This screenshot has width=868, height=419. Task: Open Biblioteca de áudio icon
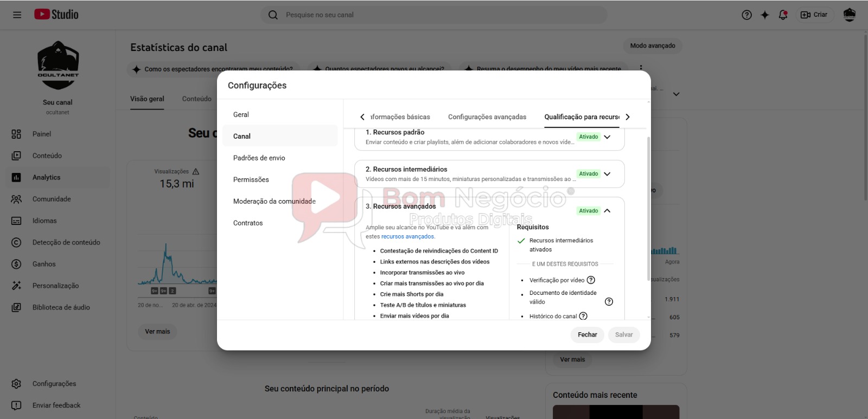[16, 307]
